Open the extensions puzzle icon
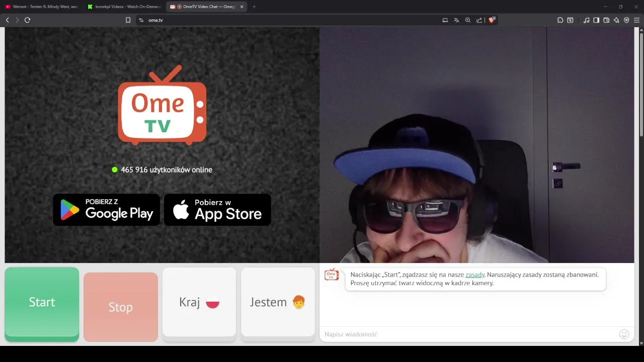This screenshot has height=362, width=644. pos(560,20)
